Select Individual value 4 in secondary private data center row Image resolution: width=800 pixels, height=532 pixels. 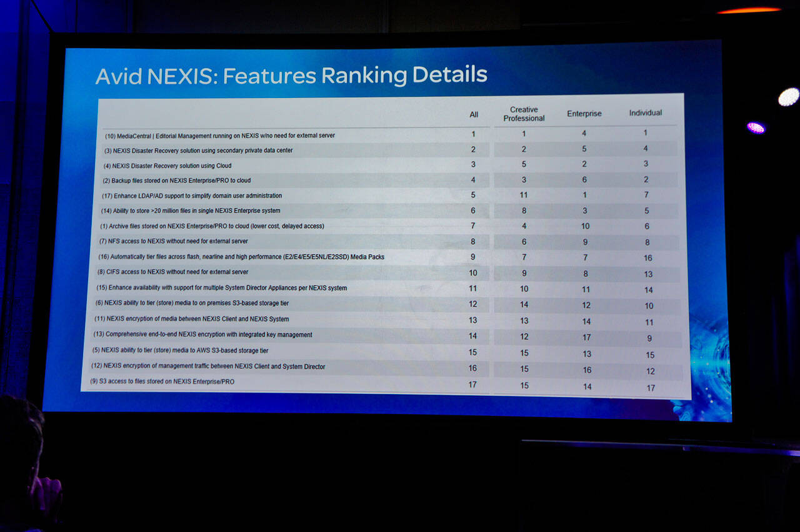coord(646,149)
